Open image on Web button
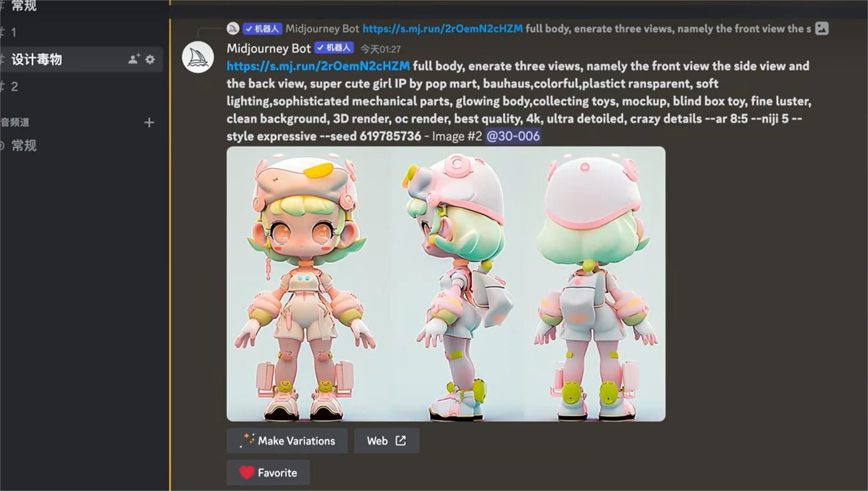Viewport: 868px width, 491px height. click(x=387, y=441)
